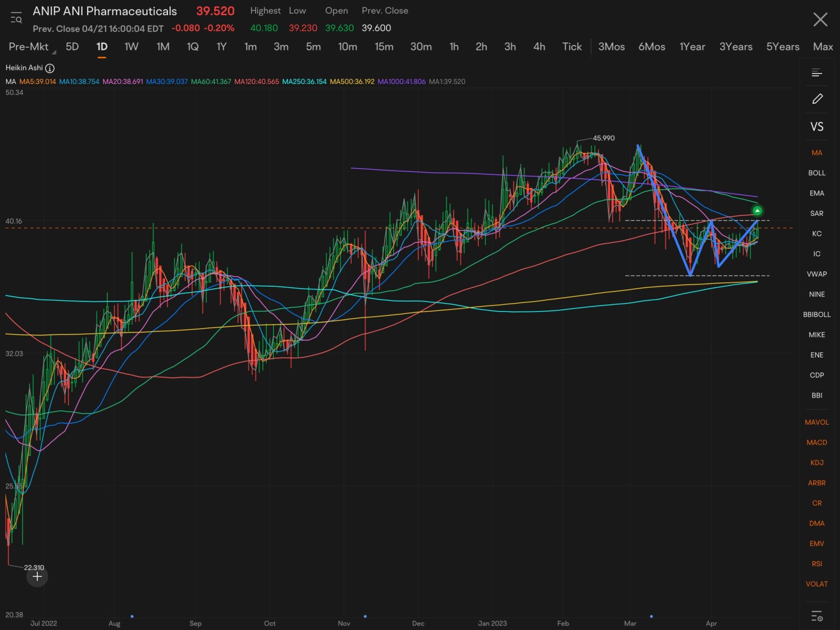Enable the SAR indicator
The height and width of the screenshot is (630, 840).
(817, 213)
